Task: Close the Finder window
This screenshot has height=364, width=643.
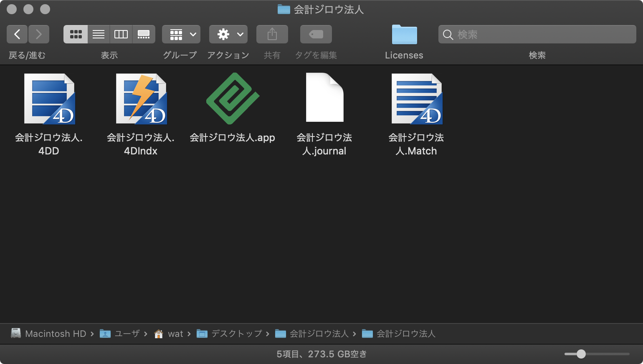Action: 12,9
